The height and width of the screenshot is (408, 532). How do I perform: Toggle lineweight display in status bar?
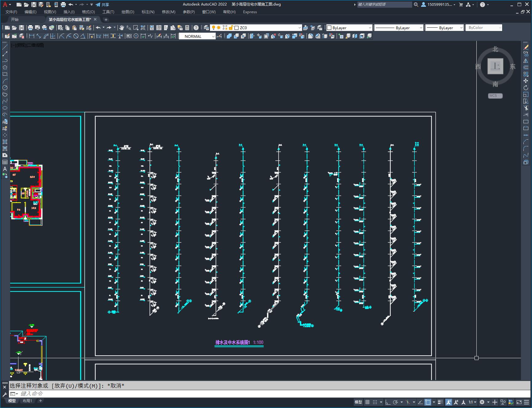pyautogui.click(x=440, y=402)
